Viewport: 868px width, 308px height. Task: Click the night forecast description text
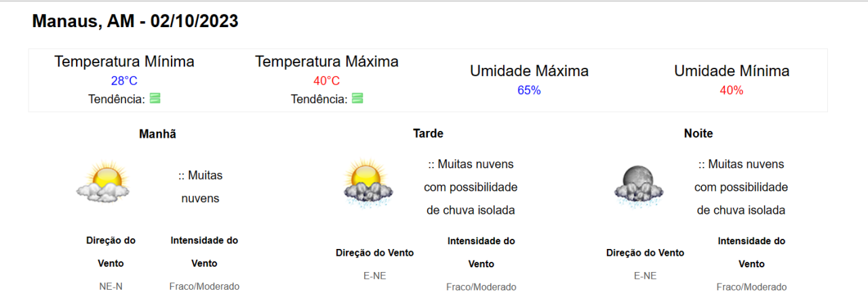point(741,187)
